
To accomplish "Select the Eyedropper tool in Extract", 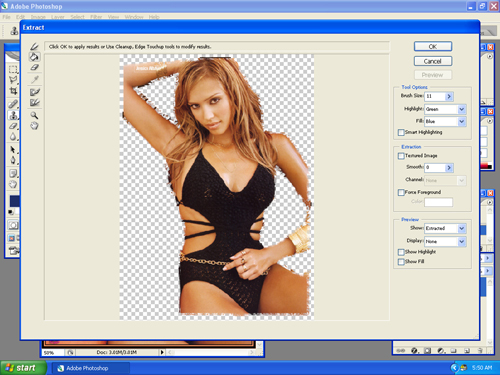I will pyautogui.click(x=35, y=79).
